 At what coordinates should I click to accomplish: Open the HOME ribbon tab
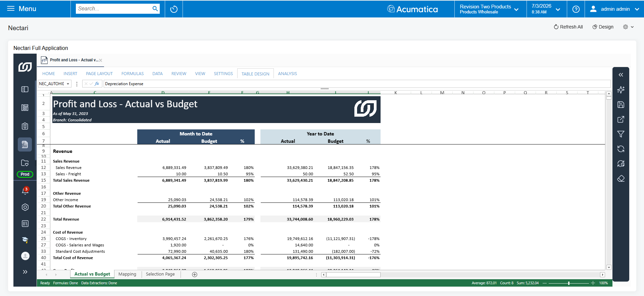(x=49, y=74)
